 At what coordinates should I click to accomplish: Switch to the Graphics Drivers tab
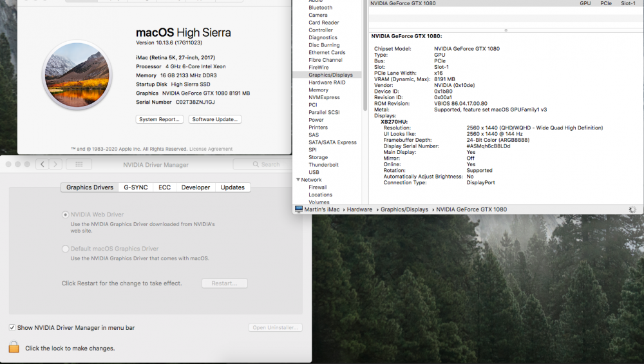pos(90,187)
